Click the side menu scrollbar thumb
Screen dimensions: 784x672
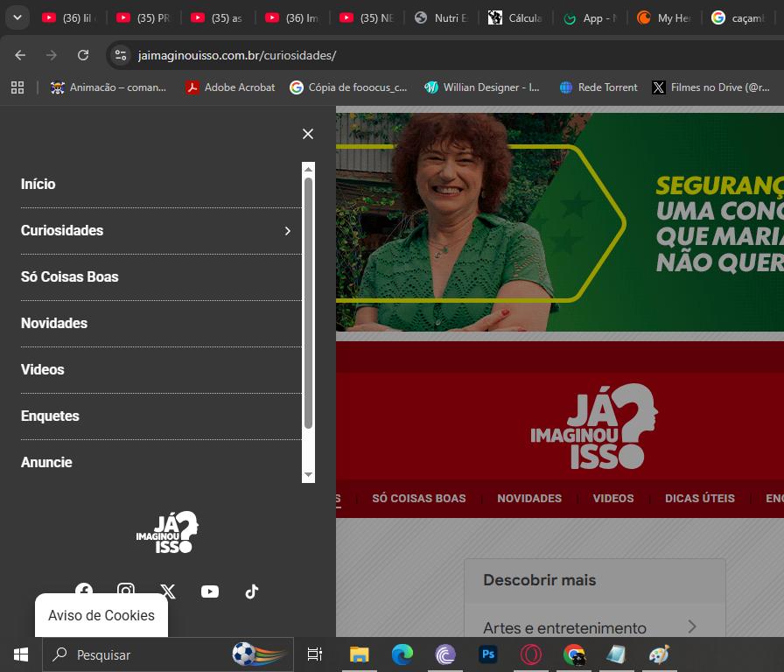click(x=309, y=303)
